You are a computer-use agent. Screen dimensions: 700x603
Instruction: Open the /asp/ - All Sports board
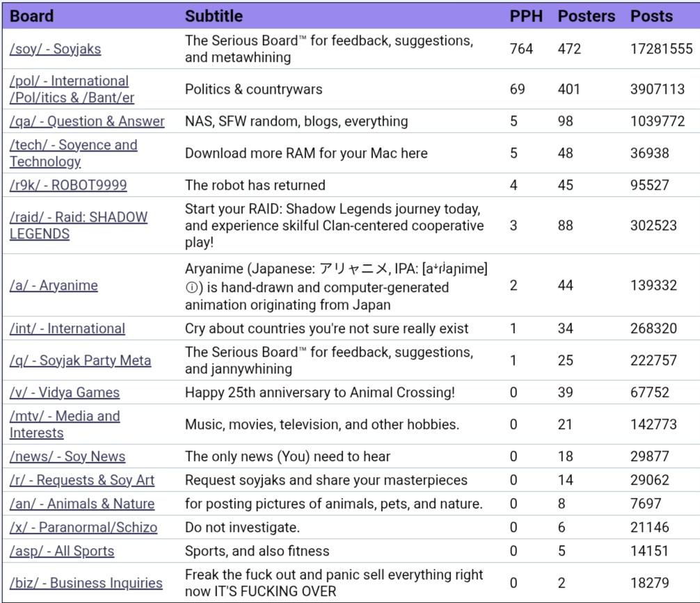click(62, 552)
